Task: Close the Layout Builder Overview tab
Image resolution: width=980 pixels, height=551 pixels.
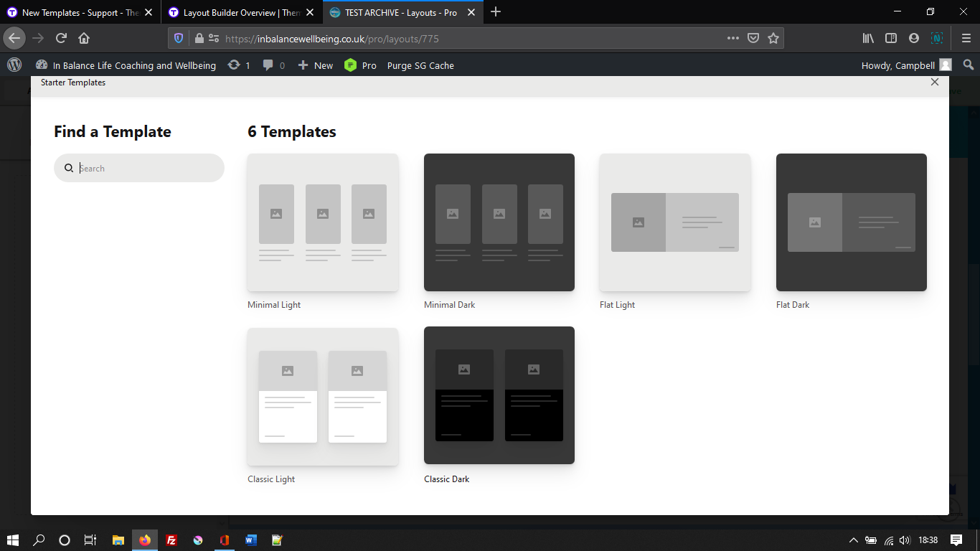Action: (x=309, y=12)
